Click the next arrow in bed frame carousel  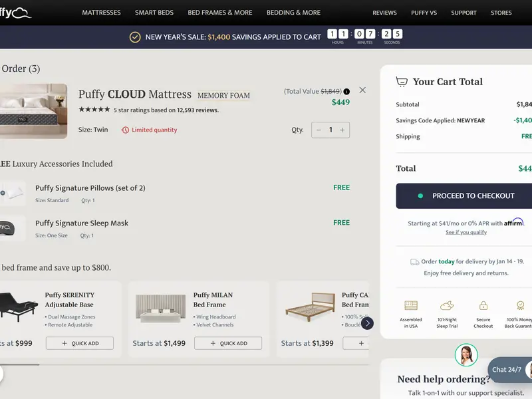point(367,323)
